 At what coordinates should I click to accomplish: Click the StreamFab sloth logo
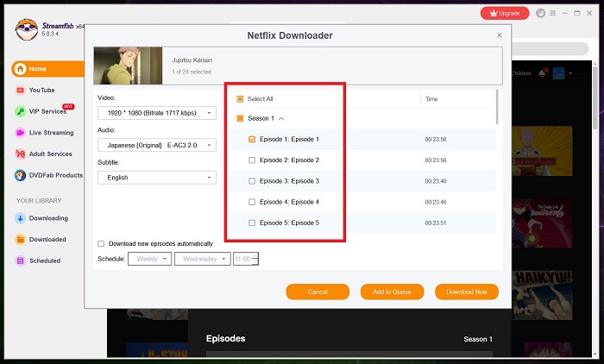(x=26, y=29)
